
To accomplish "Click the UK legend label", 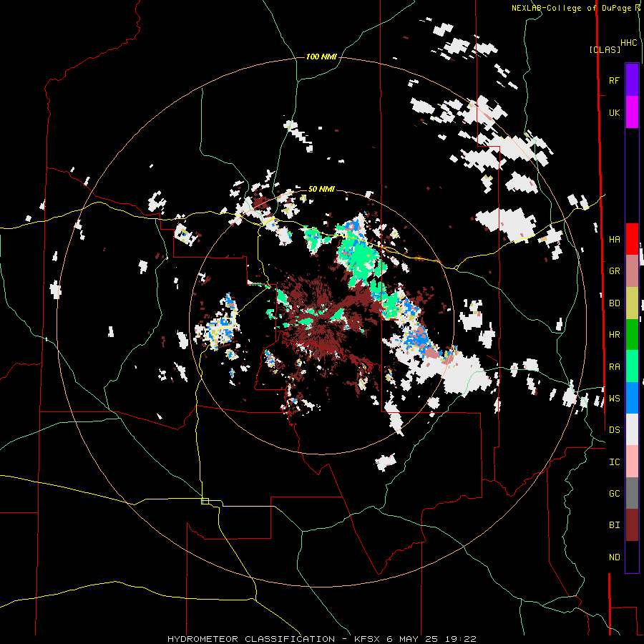I will click(614, 112).
